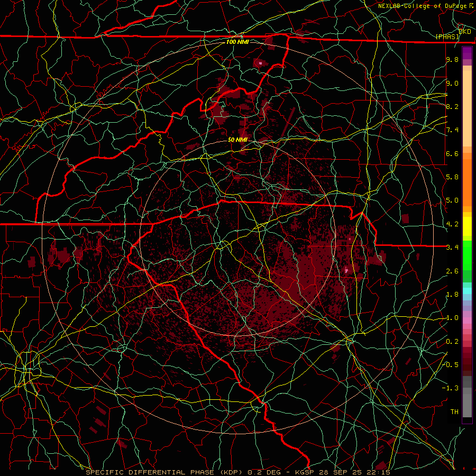Click the 2.6 value on the scale
Screen dimensions: 476x476
coord(452,271)
